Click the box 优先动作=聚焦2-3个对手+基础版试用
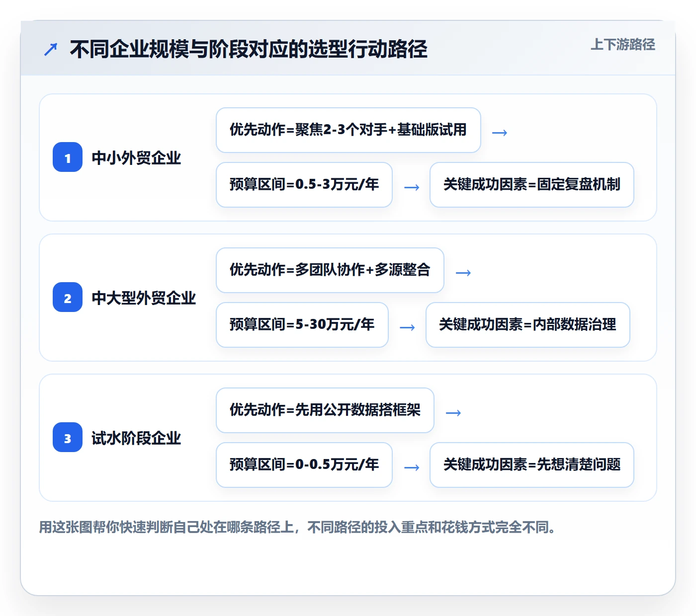Screen dimensions: 696x616 348,130
